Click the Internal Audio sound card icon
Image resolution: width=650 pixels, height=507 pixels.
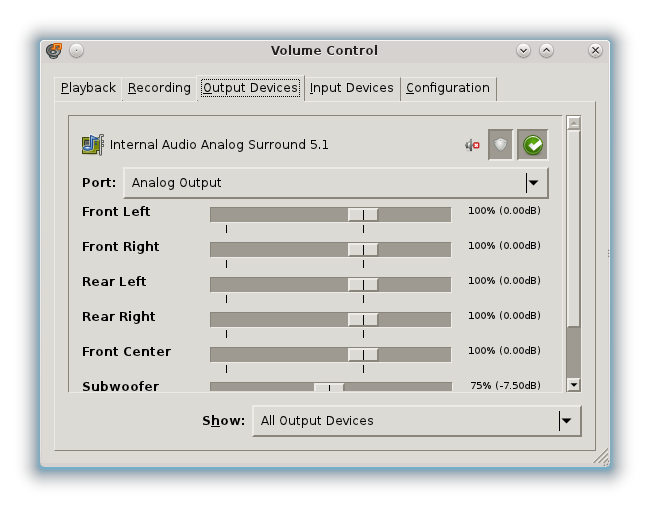click(x=92, y=145)
